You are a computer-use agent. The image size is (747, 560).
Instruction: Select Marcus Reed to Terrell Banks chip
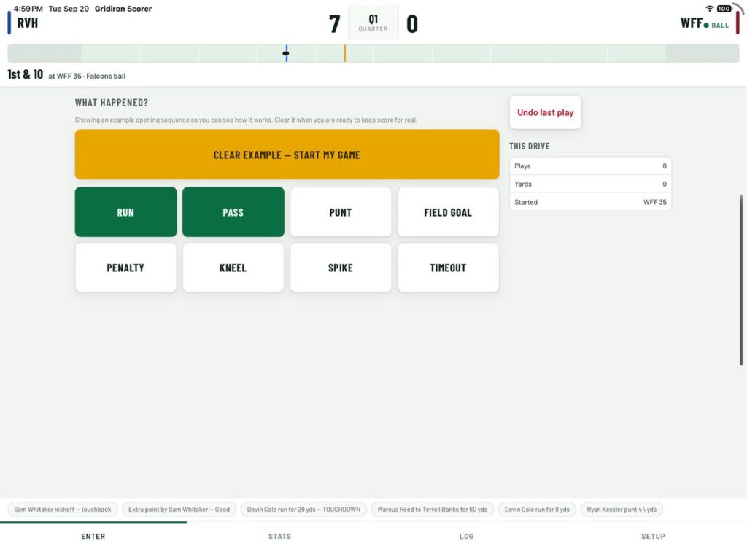433,510
